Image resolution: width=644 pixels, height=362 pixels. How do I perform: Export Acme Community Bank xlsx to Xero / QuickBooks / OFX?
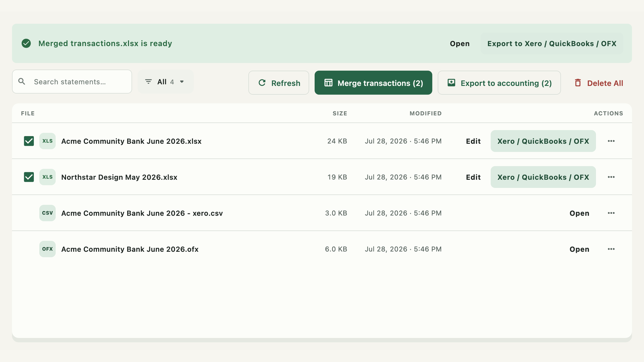(543, 141)
